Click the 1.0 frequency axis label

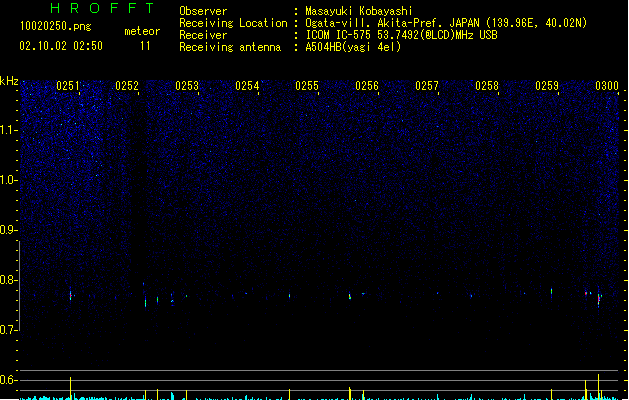tap(8, 180)
